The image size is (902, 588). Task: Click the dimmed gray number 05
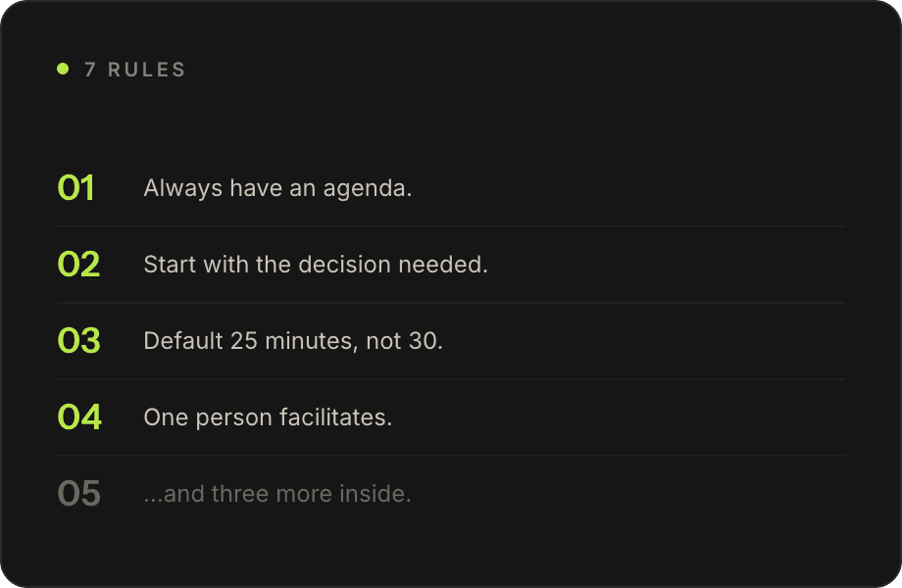click(x=78, y=494)
